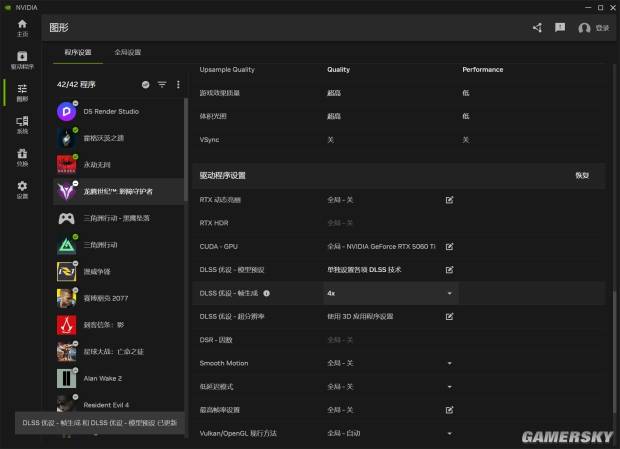Select the Alan Wake 2 program icon
620x449 pixels.
tap(66, 378)
